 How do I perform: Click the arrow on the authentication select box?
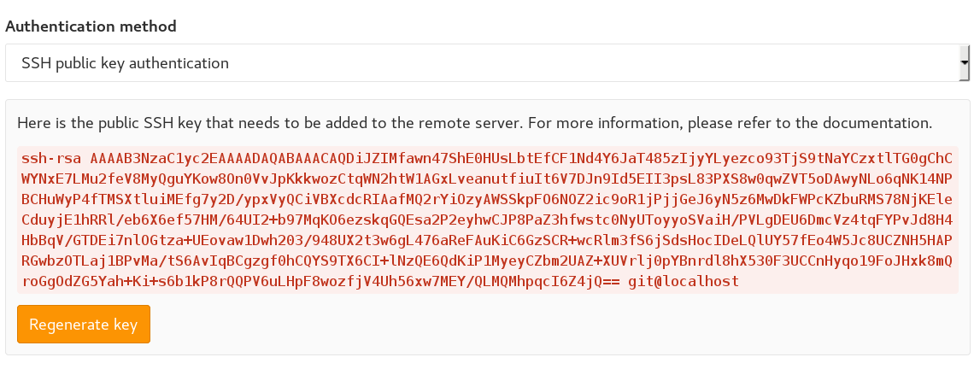tap(964, 63)
